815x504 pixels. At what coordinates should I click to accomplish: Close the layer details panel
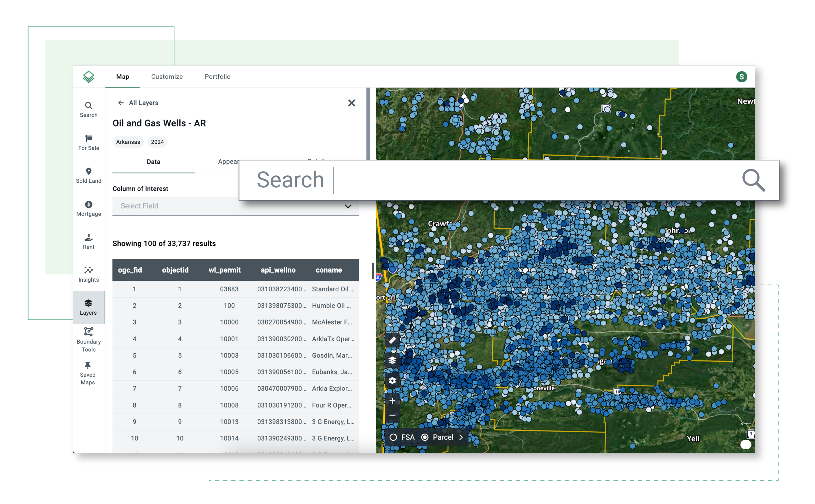[352, 103]
